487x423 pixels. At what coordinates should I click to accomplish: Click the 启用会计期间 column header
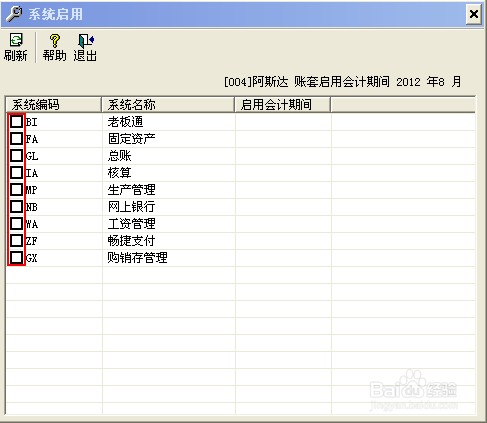(x=283, y=105)
